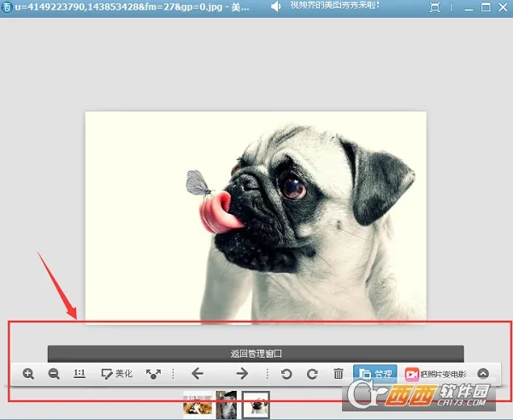
Task: Rotate image counterclockwise
Action: point(286,374)
